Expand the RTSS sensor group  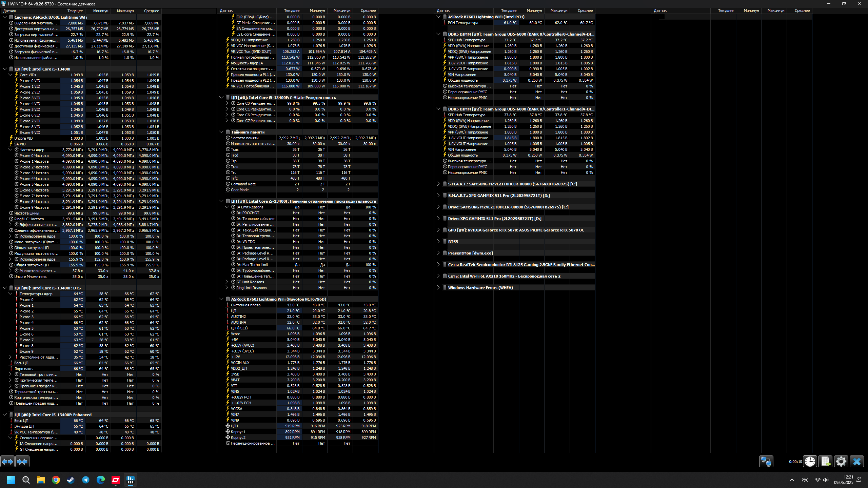[x=438, y=242]
